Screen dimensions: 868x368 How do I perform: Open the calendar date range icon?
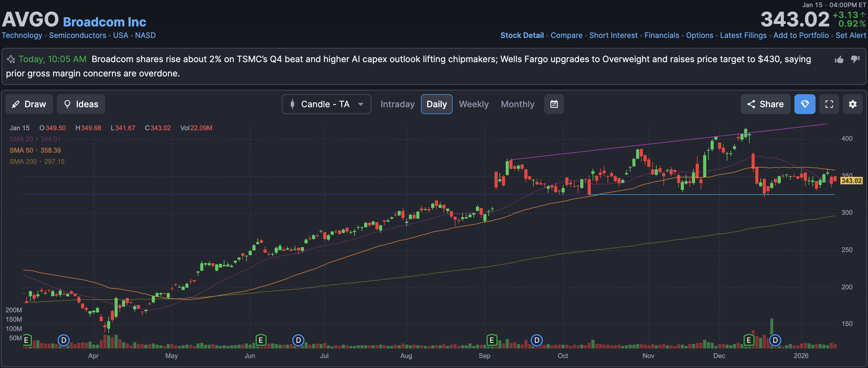coord(554,104)
